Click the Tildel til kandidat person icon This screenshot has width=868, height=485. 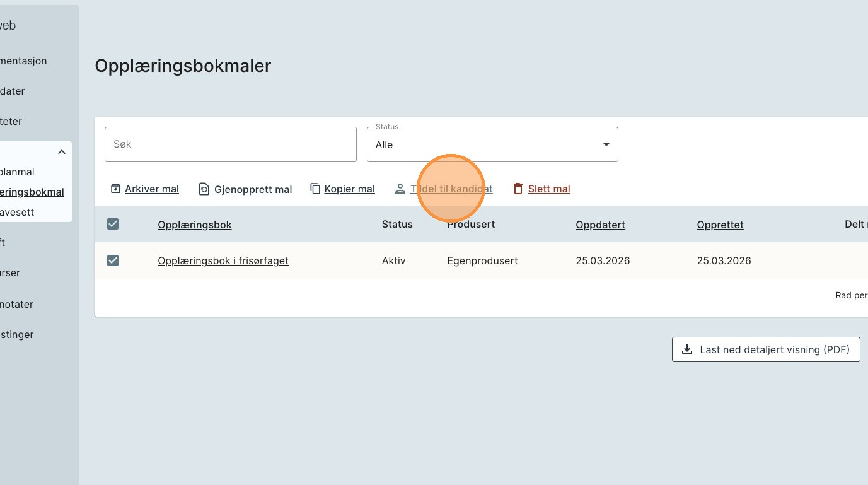(400, 189)
